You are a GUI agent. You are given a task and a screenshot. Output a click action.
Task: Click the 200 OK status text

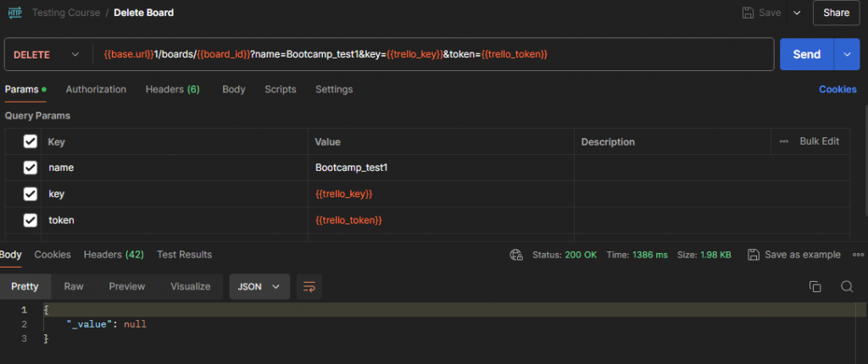581,255
